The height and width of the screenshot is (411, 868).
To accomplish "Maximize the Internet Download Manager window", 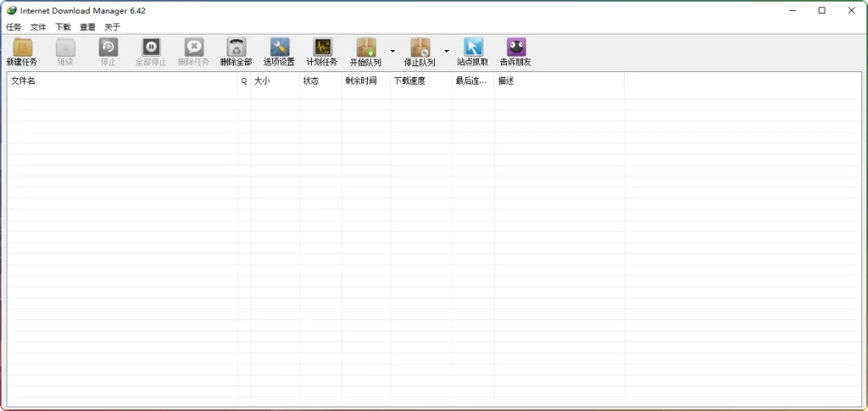I will click(x=822, y=10).
